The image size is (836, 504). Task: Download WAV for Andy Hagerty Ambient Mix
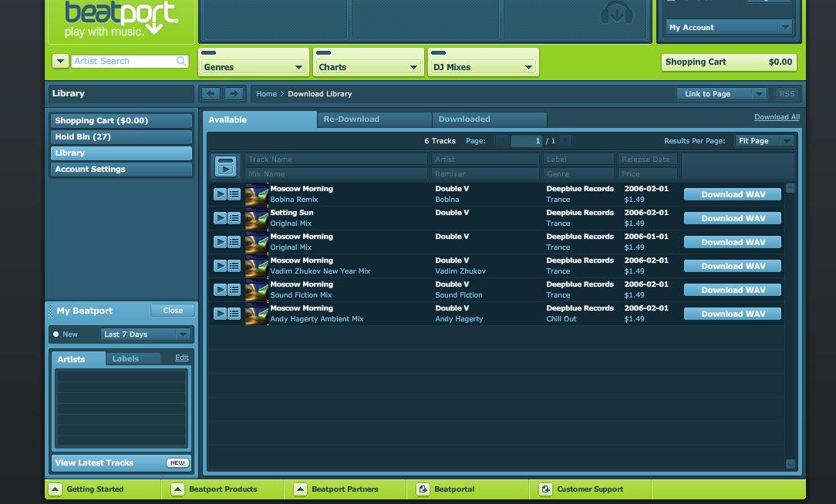click(x=733, y=314)
